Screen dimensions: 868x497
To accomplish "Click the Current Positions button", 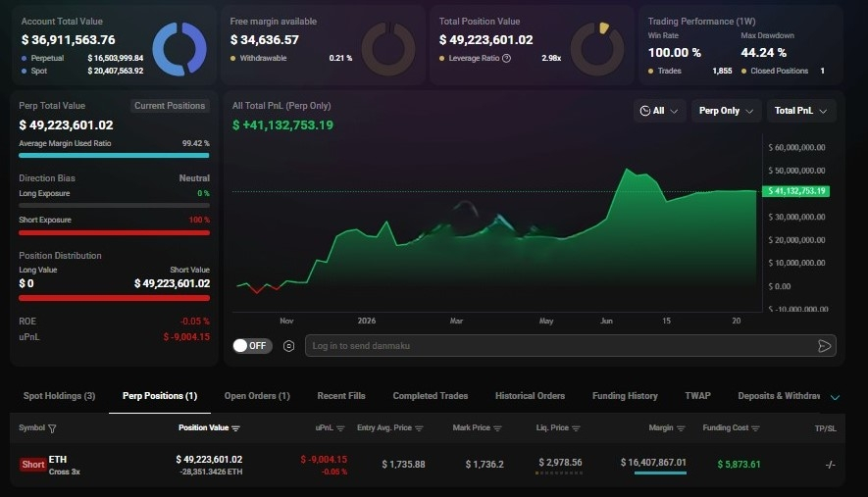I will (170, 106).
